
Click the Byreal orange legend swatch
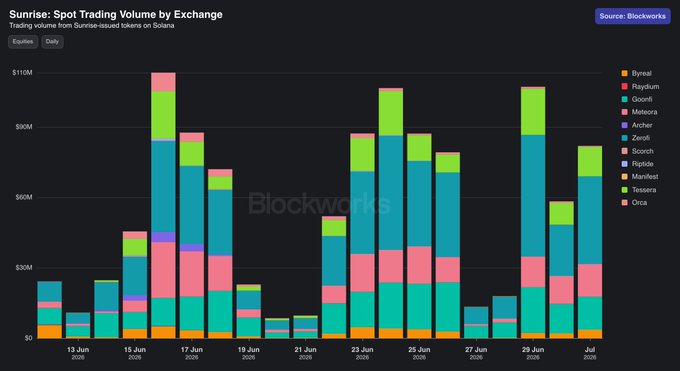pos(624,73)
